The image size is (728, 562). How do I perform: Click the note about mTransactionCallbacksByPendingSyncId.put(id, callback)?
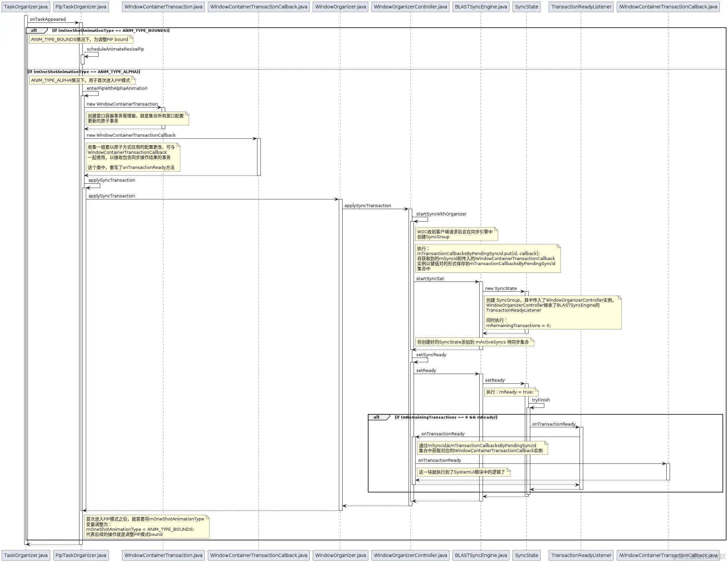pyautogui.click(x=488, y=258)
